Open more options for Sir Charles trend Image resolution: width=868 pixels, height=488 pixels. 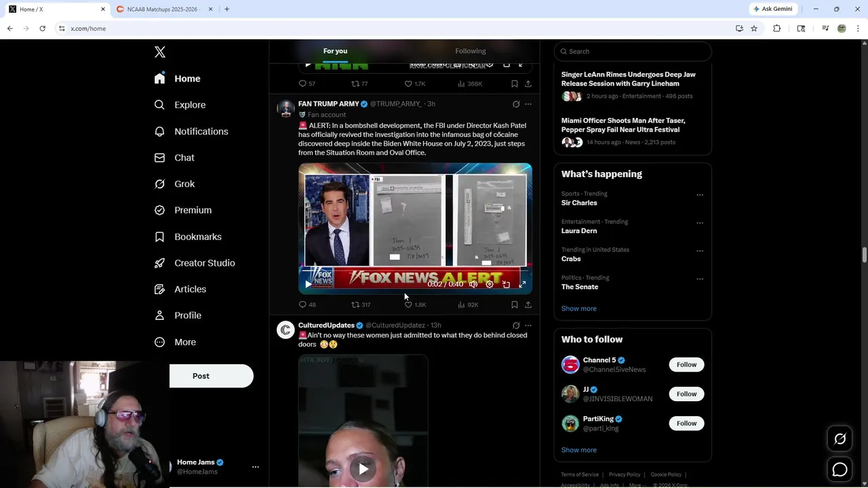point(700,195)
